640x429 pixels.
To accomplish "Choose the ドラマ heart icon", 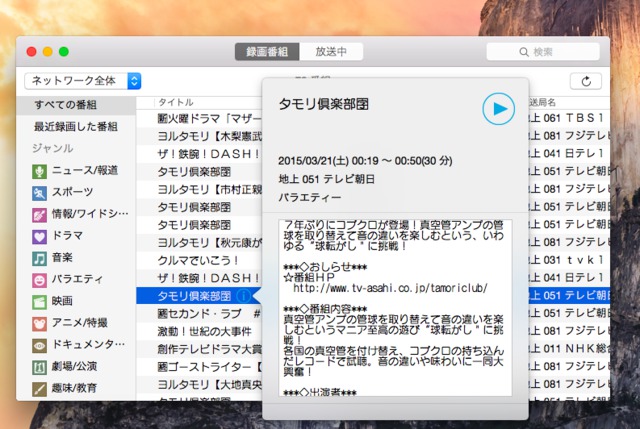I will (x=39, y=236).
